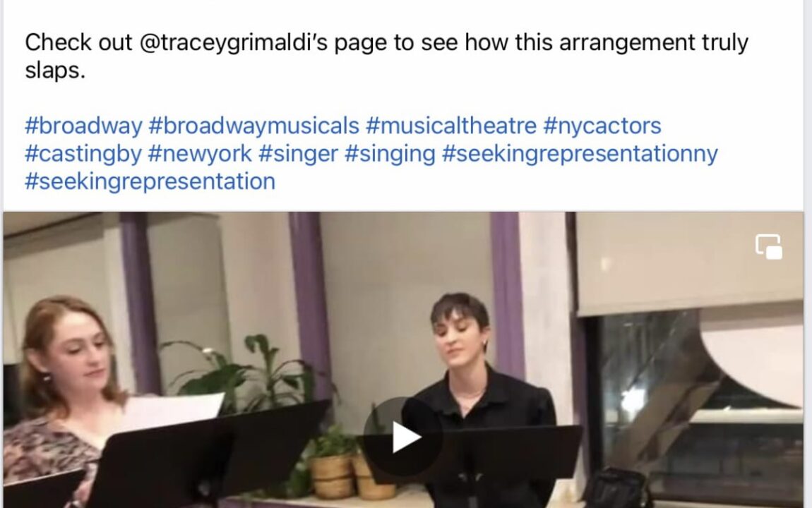Viewport: 812px width, 508px height.
Task: Open the #castingby hashtag
Action: point(83,154)
